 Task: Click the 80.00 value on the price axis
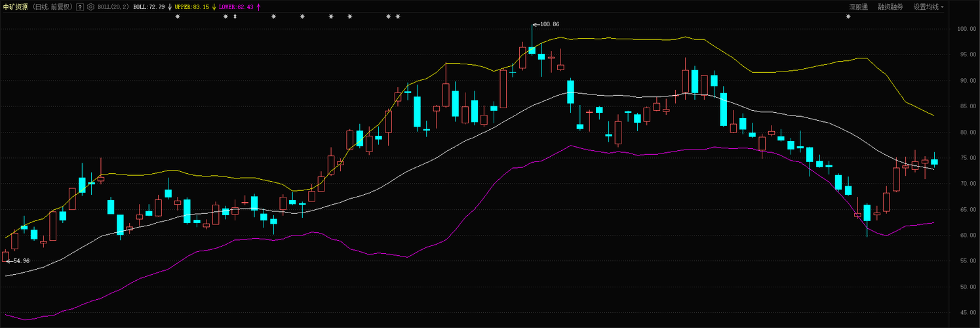(968, 132)
